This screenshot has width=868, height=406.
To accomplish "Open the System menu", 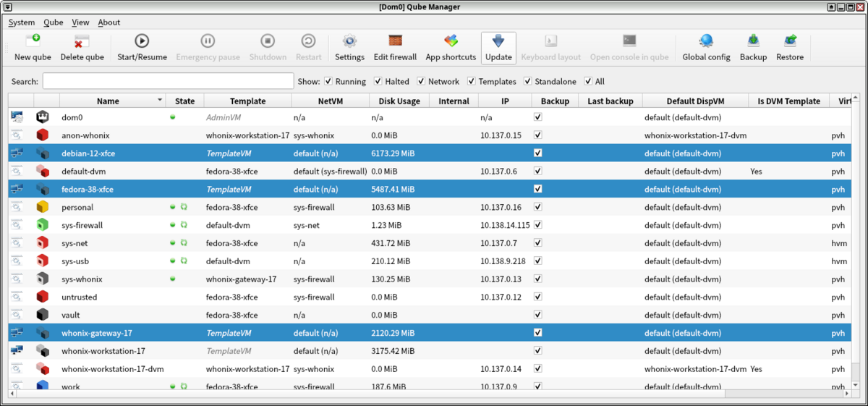I will pyautogui.click(x=22, y=22).
